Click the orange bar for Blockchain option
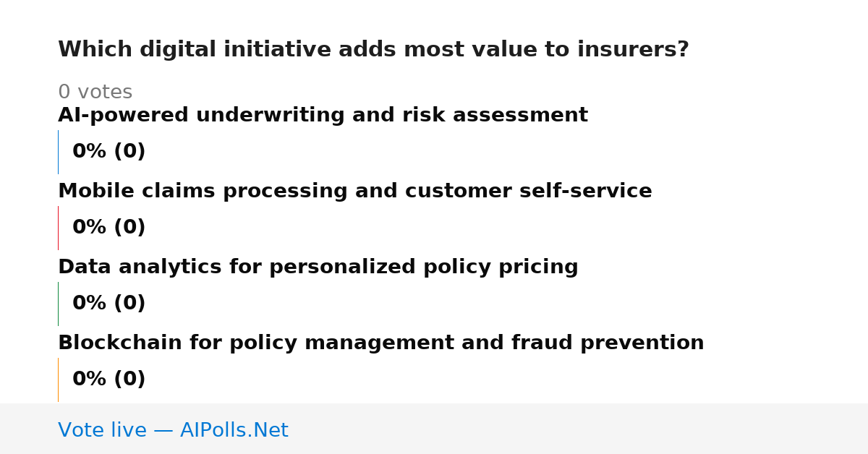Screen dimensions: 868x454 pyautogui.click(x=58, y=380)
